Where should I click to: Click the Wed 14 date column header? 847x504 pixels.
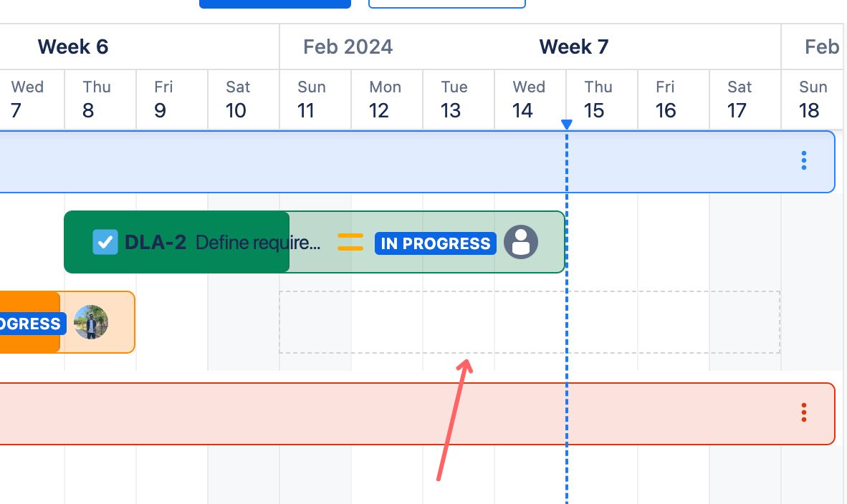tap(529, 99)
